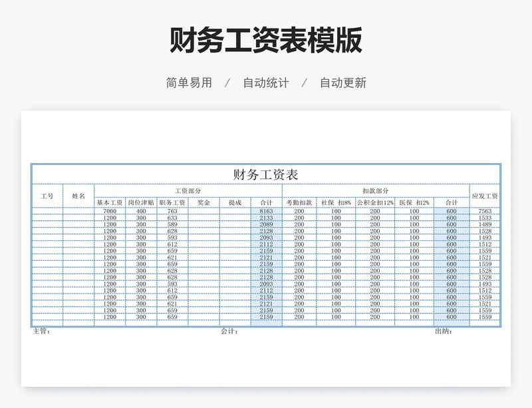Select the total cell showing 8163
The width and height of the screenshot is (532, 408).
pyautogui.click(x=267, y=211)
